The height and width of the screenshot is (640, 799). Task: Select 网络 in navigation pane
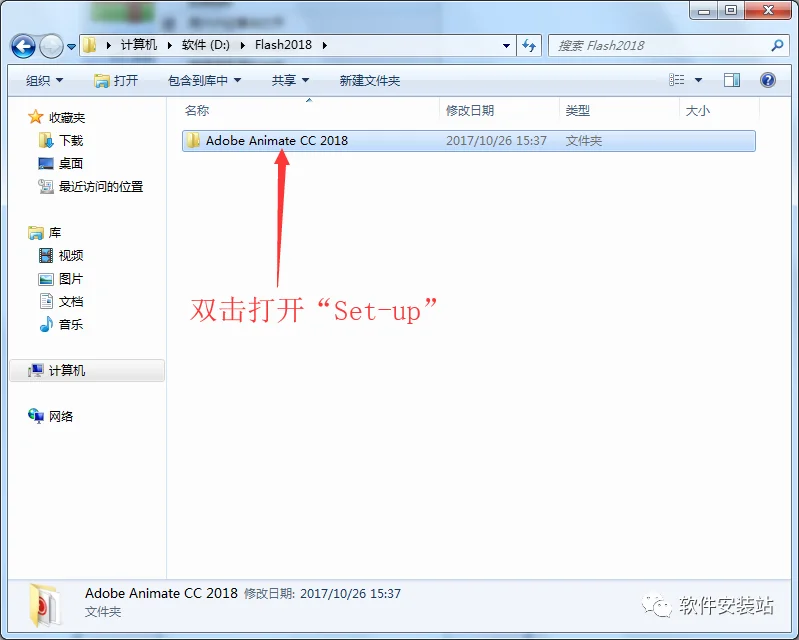pos(61,416)
